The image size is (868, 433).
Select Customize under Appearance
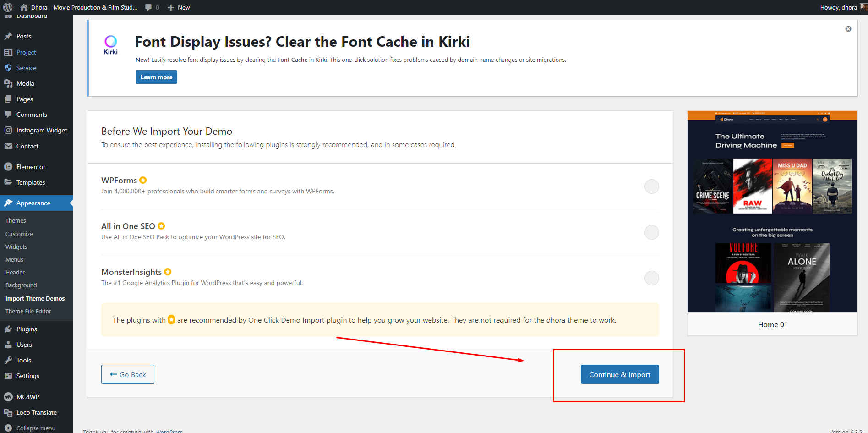tap(19, 234)
